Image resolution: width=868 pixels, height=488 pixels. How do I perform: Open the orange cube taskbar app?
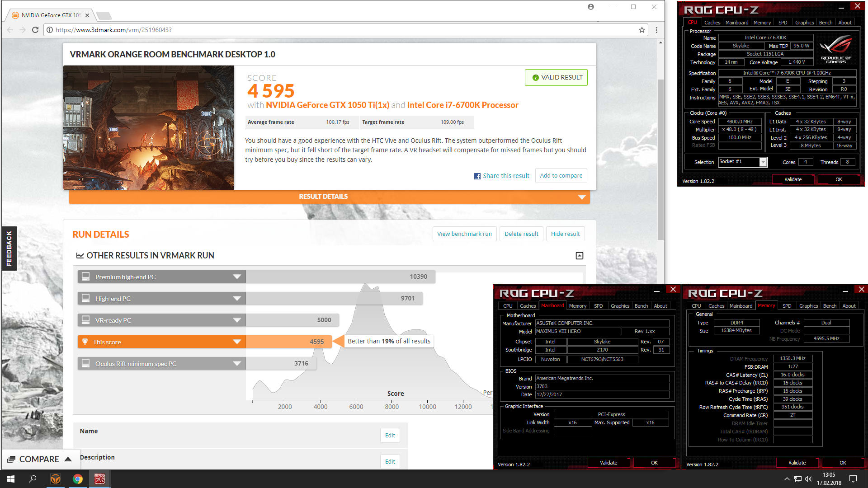coord(56,479)
